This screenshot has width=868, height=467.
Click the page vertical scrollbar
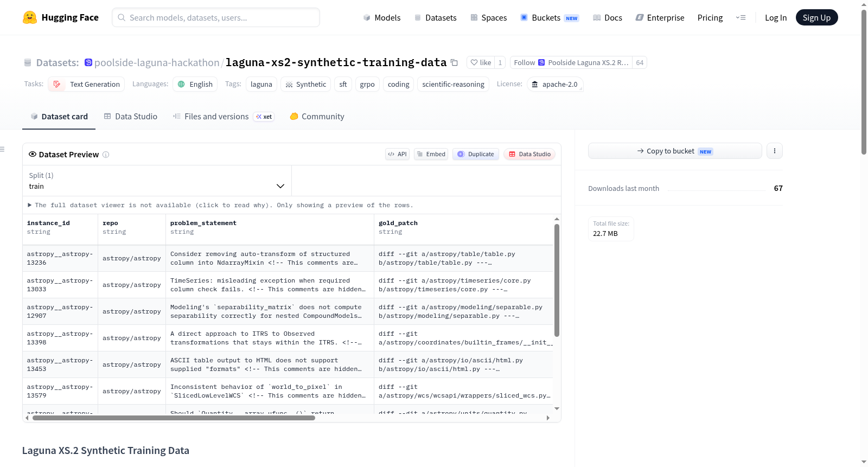(864, 81)
